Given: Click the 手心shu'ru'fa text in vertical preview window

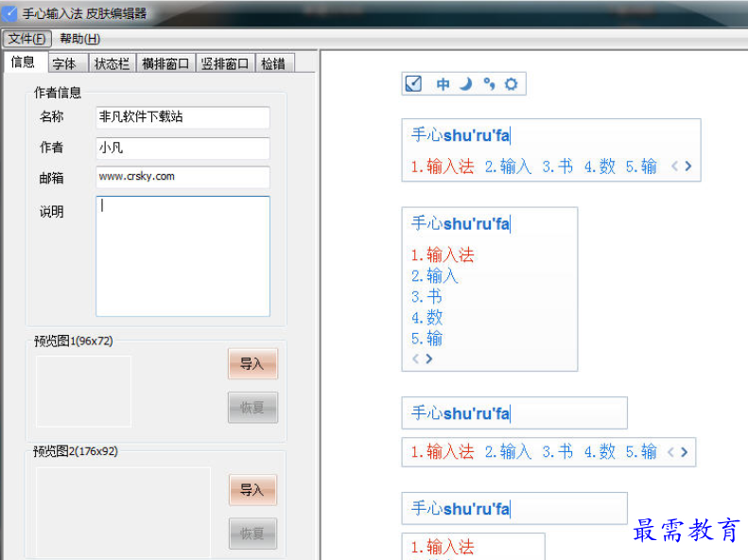Looking at the screenshot, I should click(x=461, y=223).
